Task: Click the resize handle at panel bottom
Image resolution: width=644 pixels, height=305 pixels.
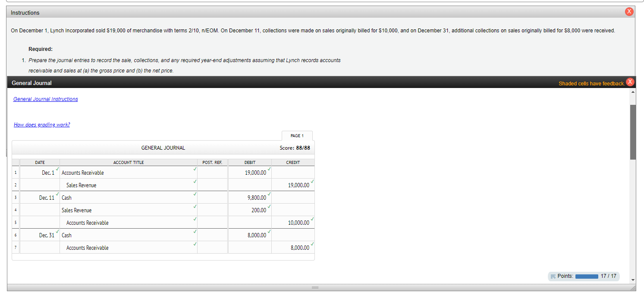Action: [x=315, y=287]
